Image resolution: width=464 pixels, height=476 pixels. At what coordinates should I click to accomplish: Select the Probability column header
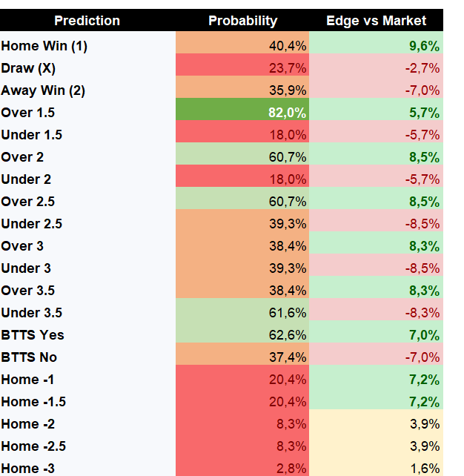[242, 20]
